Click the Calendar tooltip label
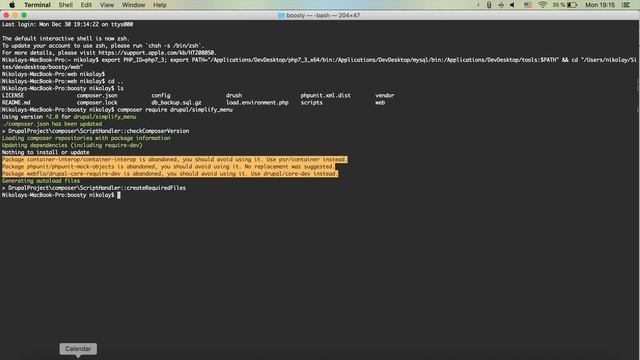The image size is (640, 360). click(78, 349)
